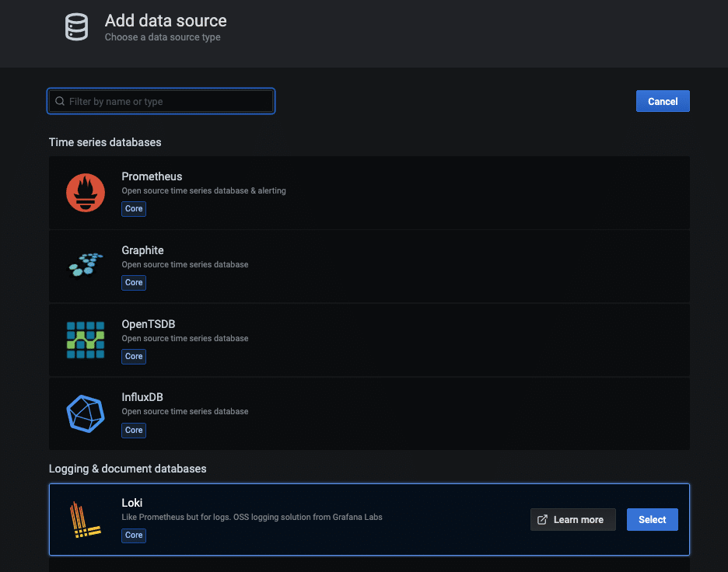Click the Graphite data source icon
728x572 pixels.
coord(85,266)
